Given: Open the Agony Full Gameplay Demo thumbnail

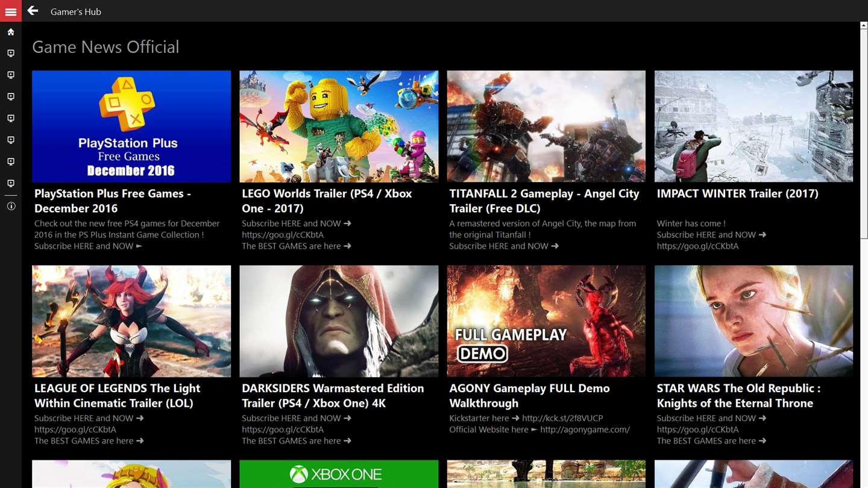Looking at the screenshot, I should coord(546,321).
